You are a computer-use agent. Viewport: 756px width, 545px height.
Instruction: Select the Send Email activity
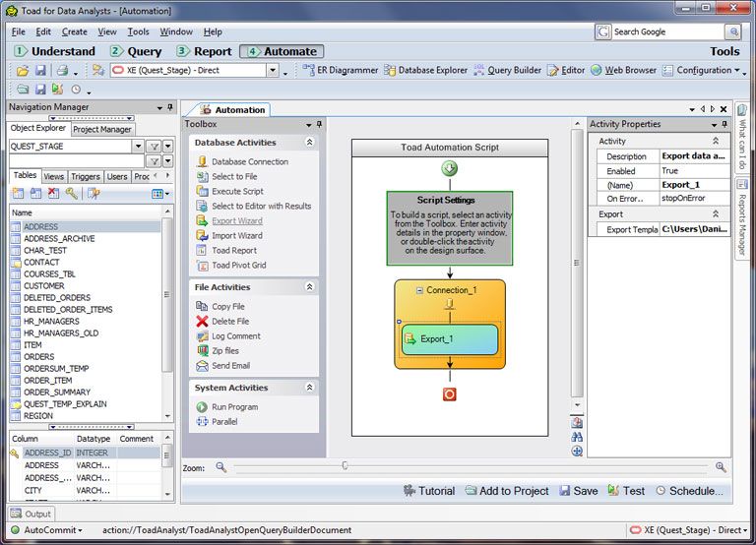tap(223, 366)
